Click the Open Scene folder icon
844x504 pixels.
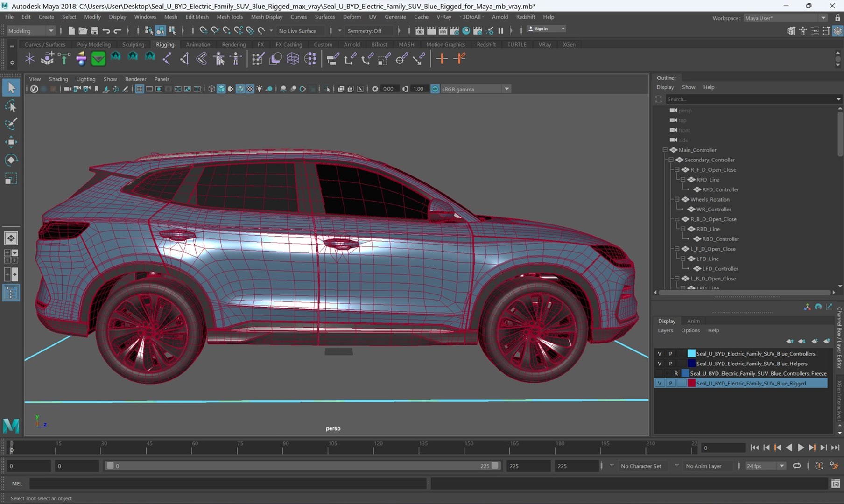click(x=83, y=31)
